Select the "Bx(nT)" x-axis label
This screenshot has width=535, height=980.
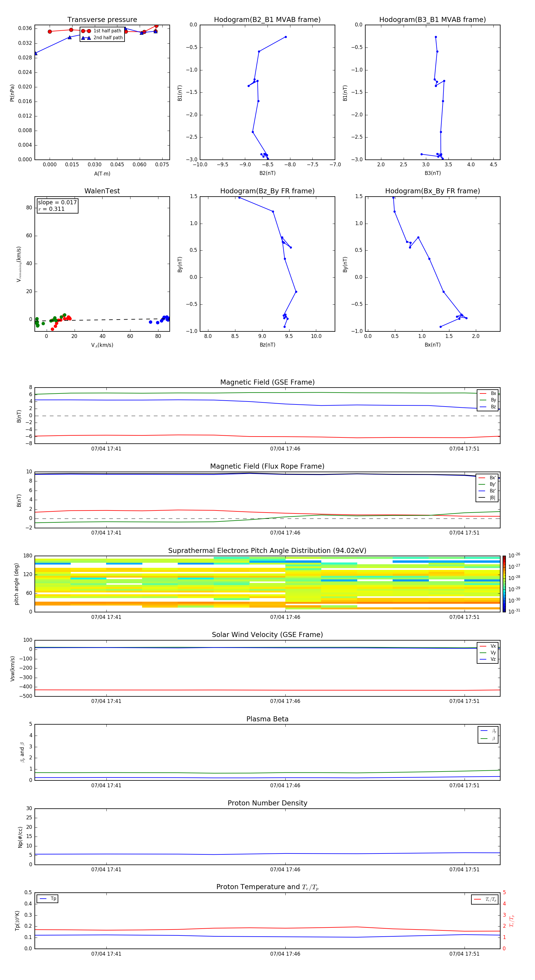(x=432, y=345)
